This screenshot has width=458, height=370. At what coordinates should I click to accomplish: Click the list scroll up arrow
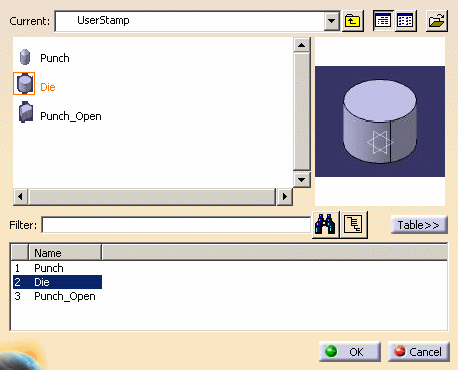point(302,45)
